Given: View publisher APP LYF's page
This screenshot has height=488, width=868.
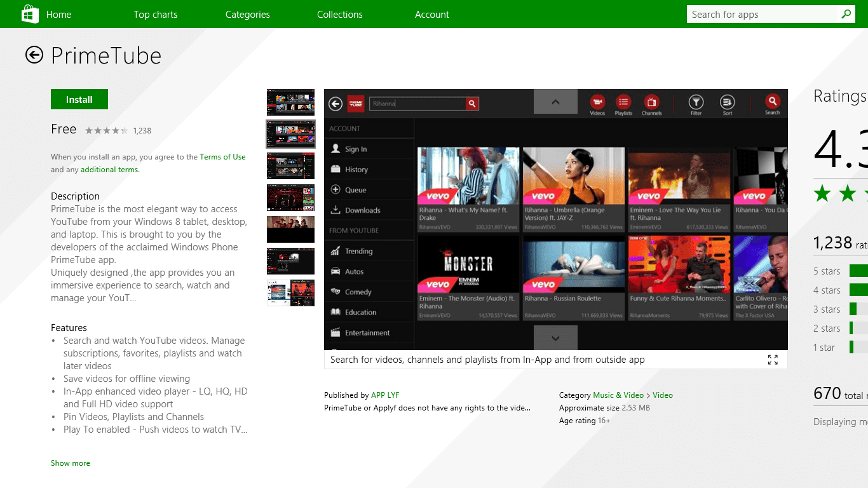Looking at the screenshot, I should pyautogui.click(x=385, y=395).
